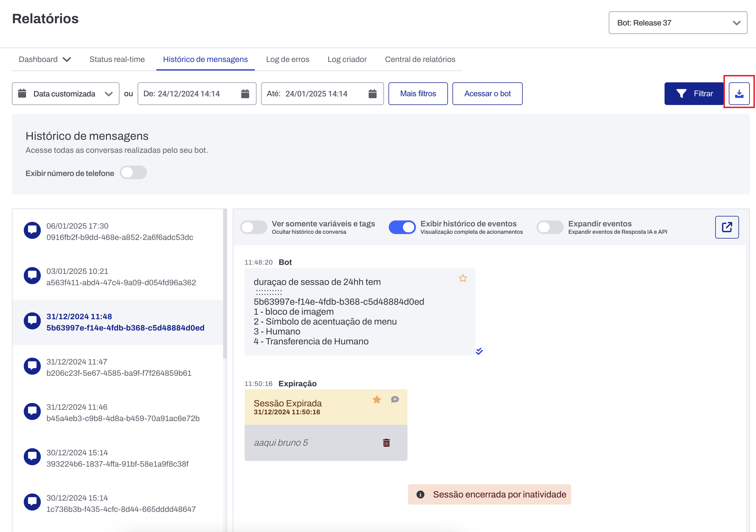Delete the 'aaqui bruno 5' note

386,443
